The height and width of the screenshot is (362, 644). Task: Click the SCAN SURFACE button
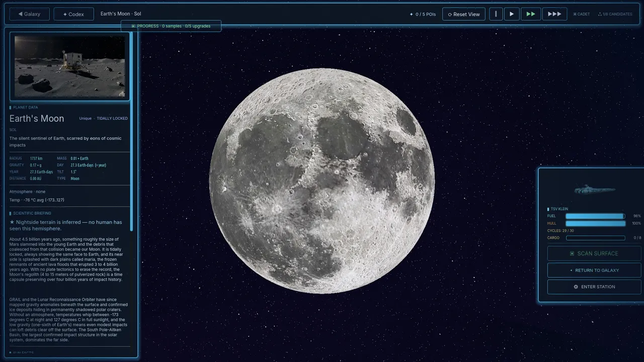pyautogui.click(x=594, y=253)
